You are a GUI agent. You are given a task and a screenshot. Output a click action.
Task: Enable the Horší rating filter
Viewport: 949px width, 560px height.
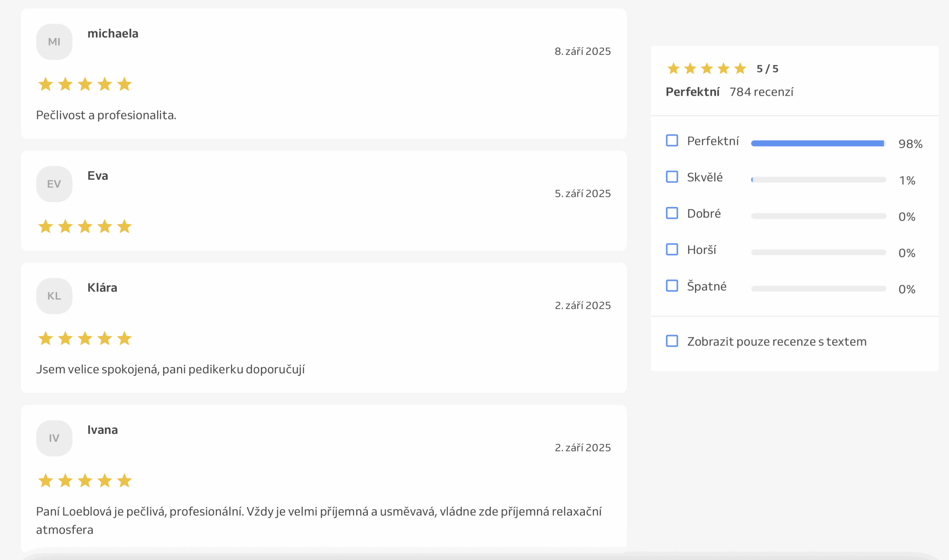click(x=672, y=249)
